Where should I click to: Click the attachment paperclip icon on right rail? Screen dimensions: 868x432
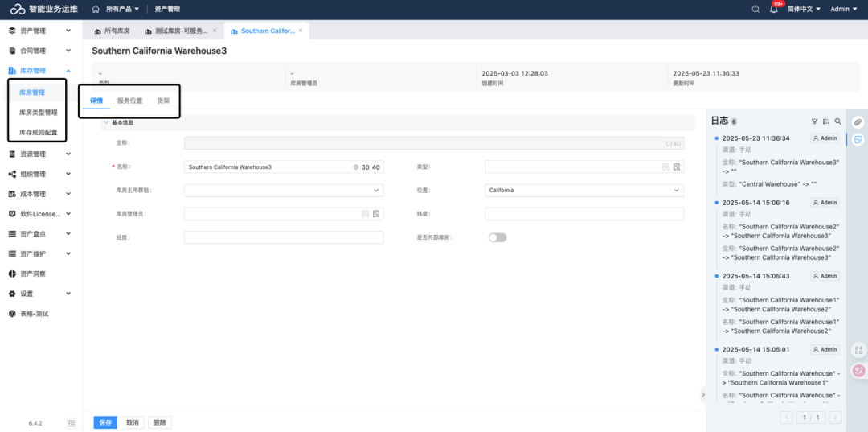pyautogui.click(x=858, y=121)
